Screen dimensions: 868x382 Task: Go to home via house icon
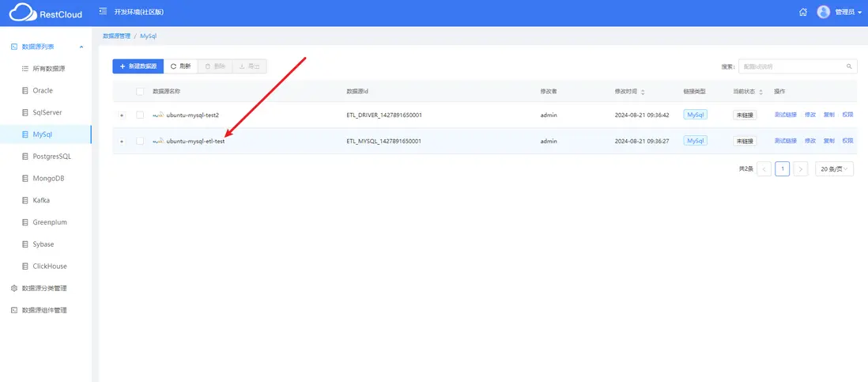(802, 12)
